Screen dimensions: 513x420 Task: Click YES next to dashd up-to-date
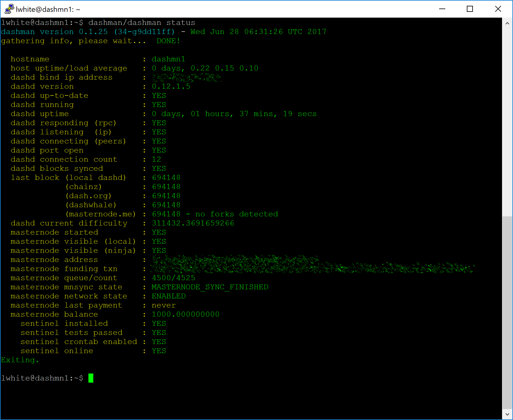[159, 96]
